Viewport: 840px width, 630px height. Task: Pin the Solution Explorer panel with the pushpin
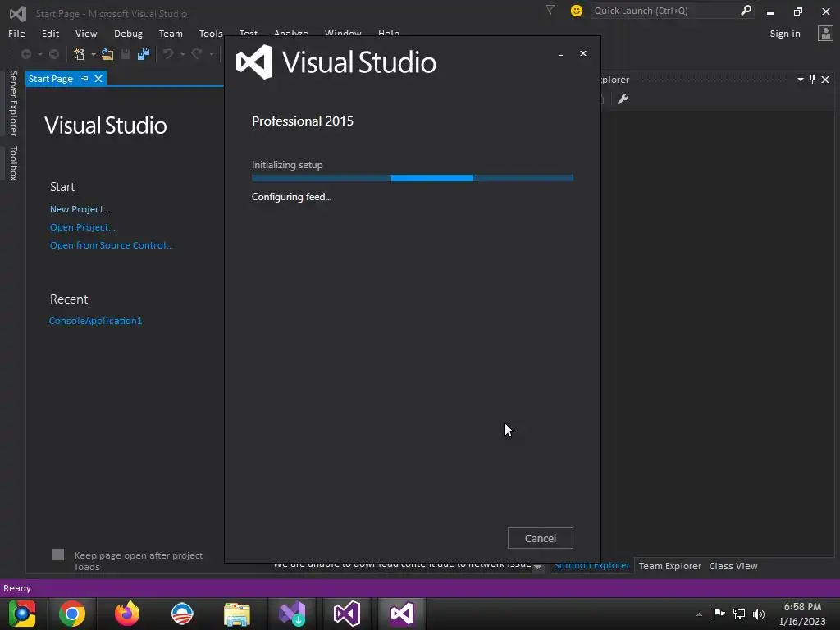812,80
